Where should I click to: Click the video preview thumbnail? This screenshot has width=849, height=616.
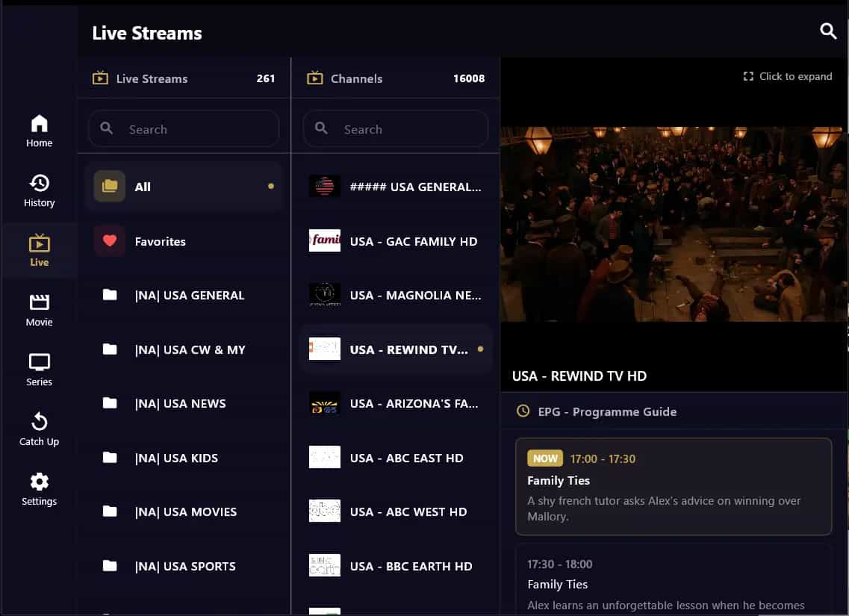(672, 224)
